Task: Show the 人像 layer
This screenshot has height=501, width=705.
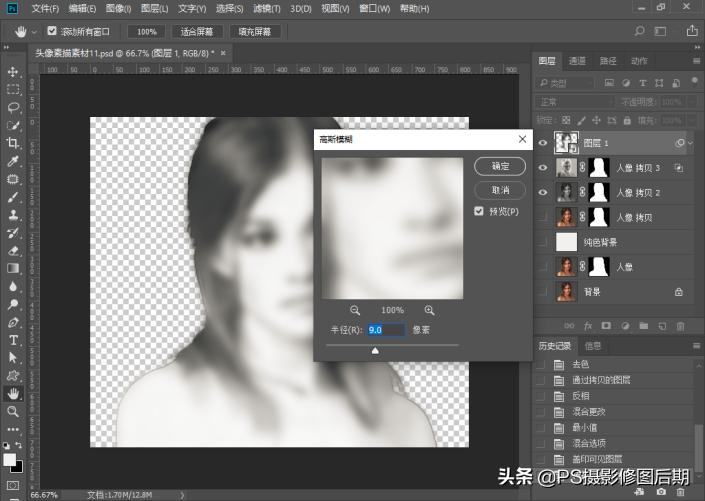Action: click(543, 267)
